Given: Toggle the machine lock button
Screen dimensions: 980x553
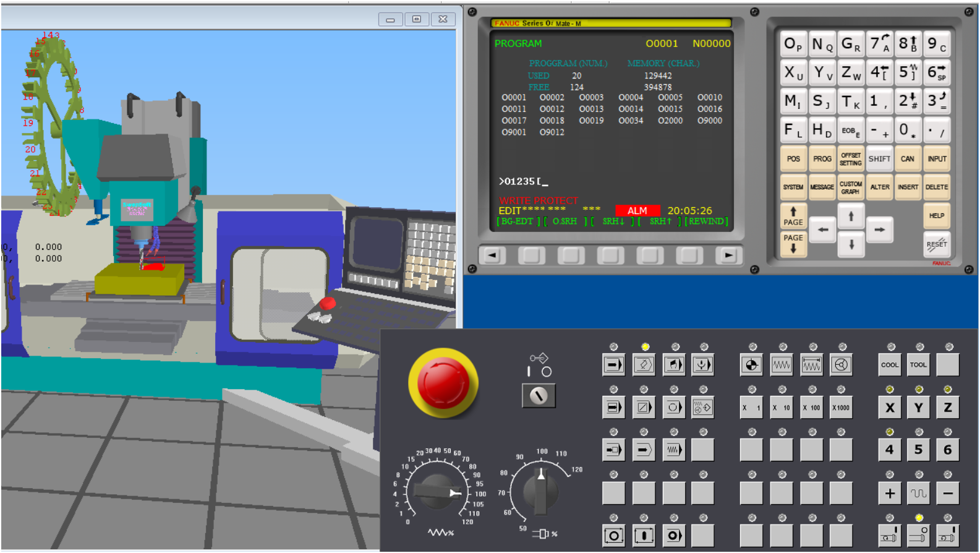Looking at the screenshot, I should click(x=644, y=450).
